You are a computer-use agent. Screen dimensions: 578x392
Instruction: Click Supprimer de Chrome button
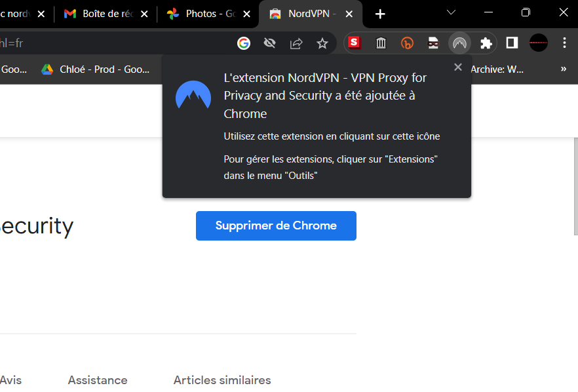point(276,225)
